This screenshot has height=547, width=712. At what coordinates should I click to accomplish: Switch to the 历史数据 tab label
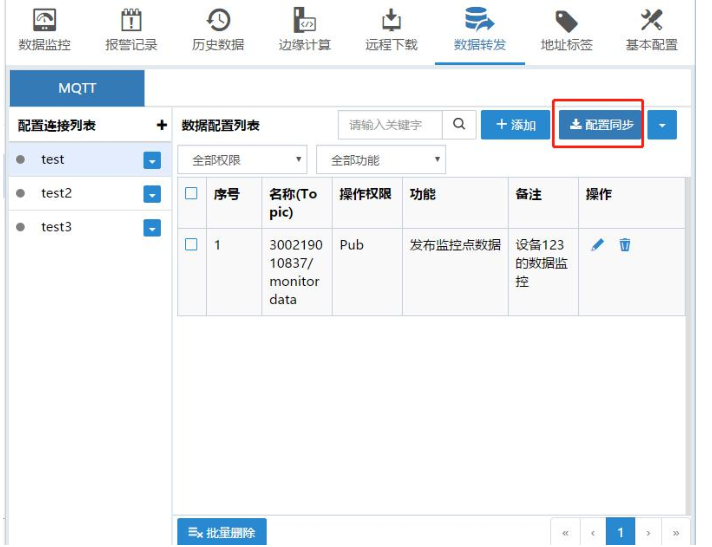click(x=218, y=45)
